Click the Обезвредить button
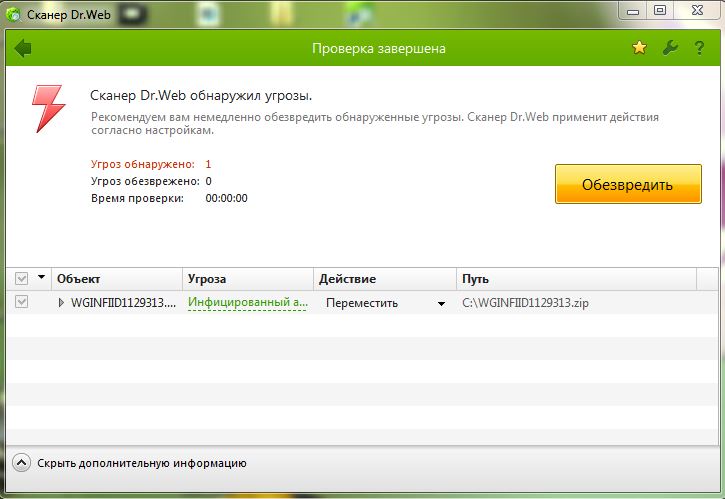725x499 pixels. click(x=628, y=184)
